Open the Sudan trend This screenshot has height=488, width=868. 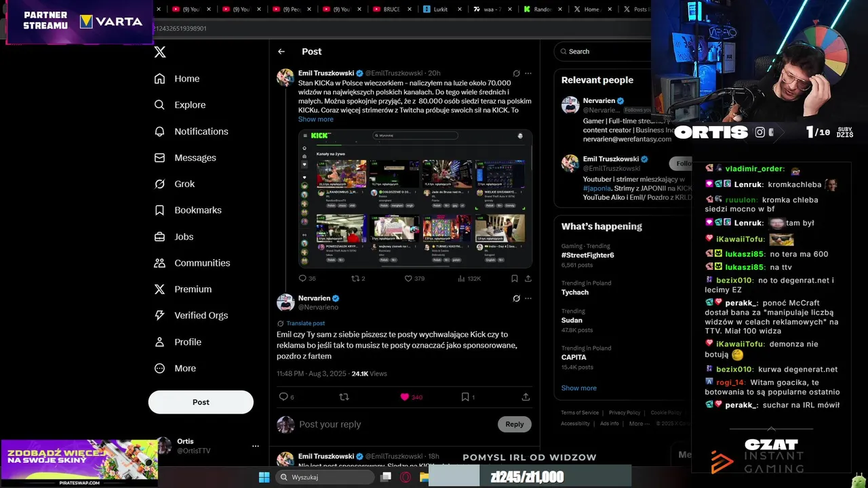572,320
